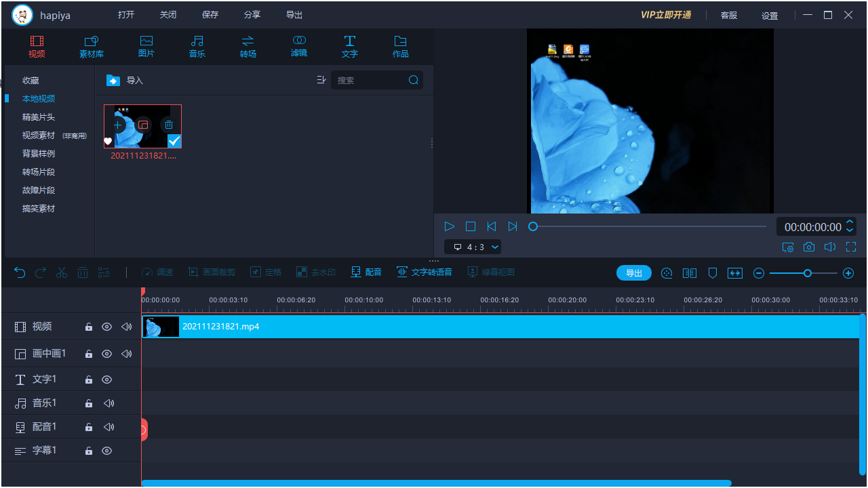Hide the 视频 track with eye icon
Viewport: 868px width, 488px height.
tap(106, 327)
